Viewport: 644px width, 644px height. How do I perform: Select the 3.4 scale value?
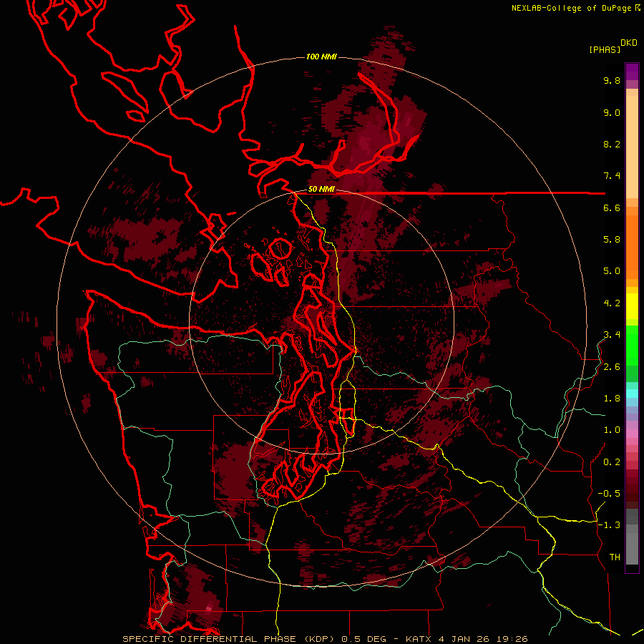[x=612, y=335]
